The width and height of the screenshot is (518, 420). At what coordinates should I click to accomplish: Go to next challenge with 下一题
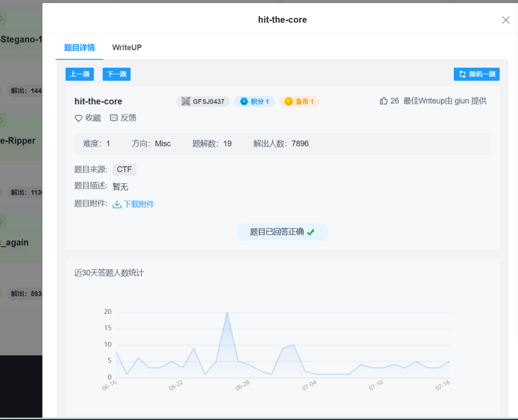point(116,74)
